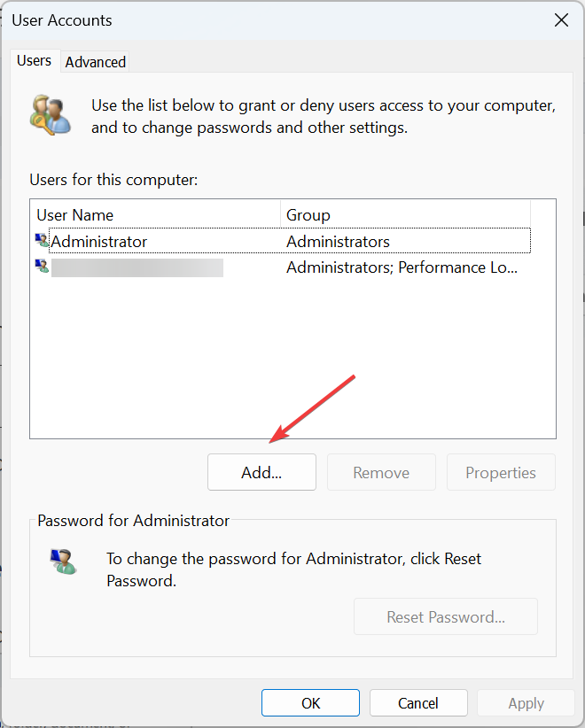Sort list by Group column header

click(404, 215)
